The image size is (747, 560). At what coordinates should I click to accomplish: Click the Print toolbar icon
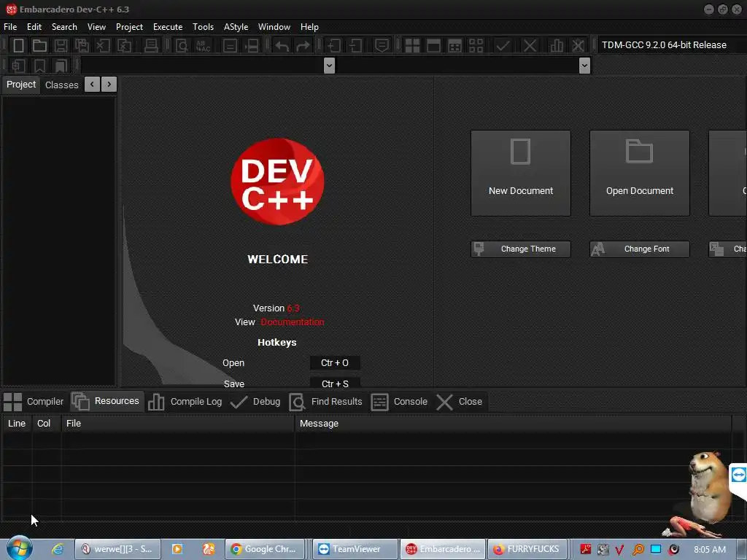151,46
